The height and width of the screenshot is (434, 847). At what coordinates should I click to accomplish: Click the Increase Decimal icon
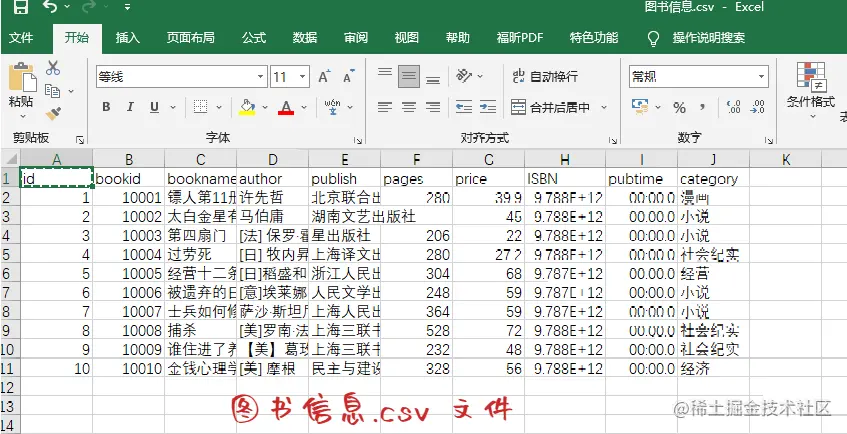click(x=734, y=107)
